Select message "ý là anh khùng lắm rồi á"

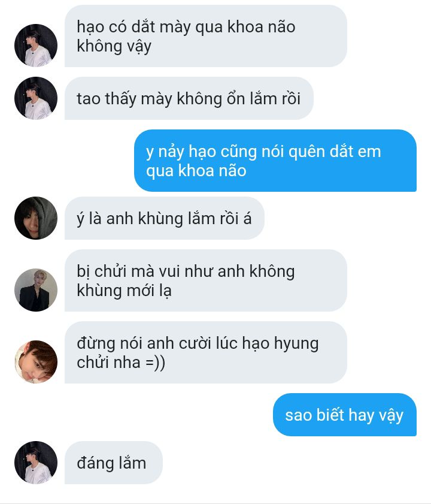point(165,218)
